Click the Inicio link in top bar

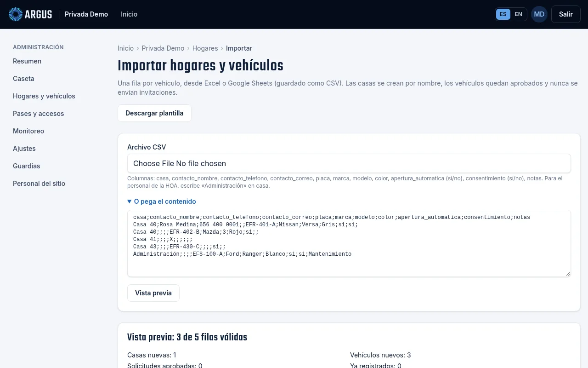coord(129,14)
